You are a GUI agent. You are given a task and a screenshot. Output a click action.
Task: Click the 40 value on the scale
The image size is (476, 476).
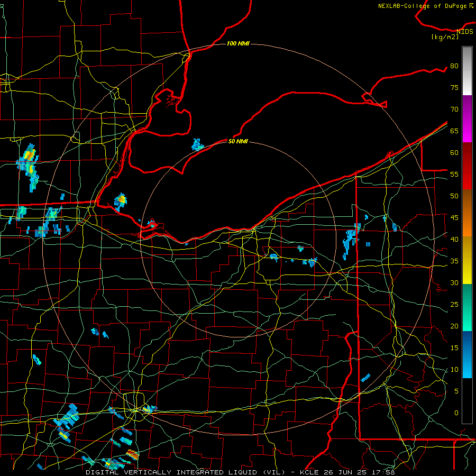tap(454, 239)
